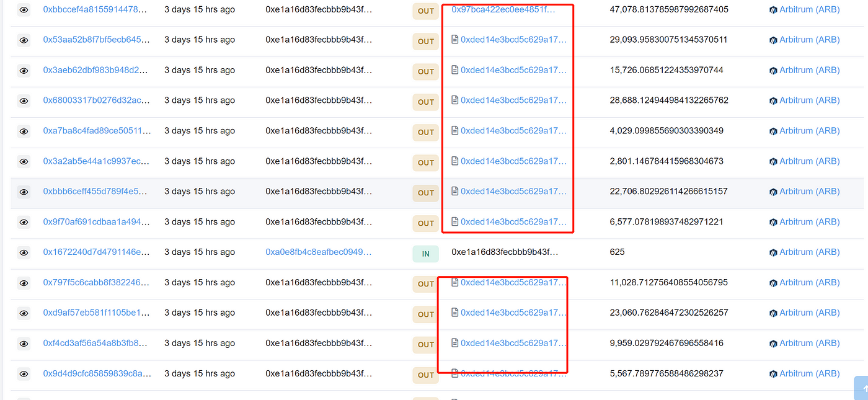
Task: Open sender address 0xa0e8fb4c8eafbec0949
Action: point(319,252)
